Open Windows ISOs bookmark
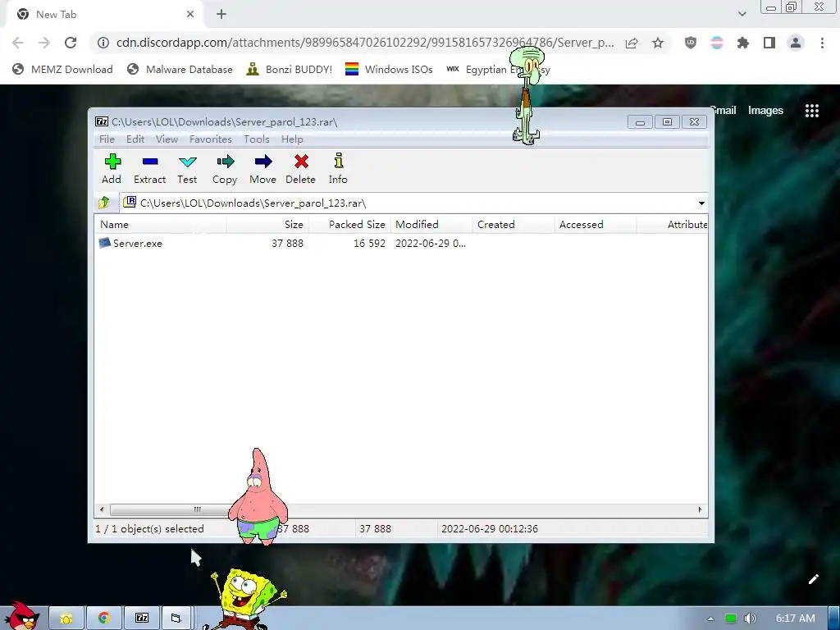The height and width of the screenshot is (630, 840). 389,69
